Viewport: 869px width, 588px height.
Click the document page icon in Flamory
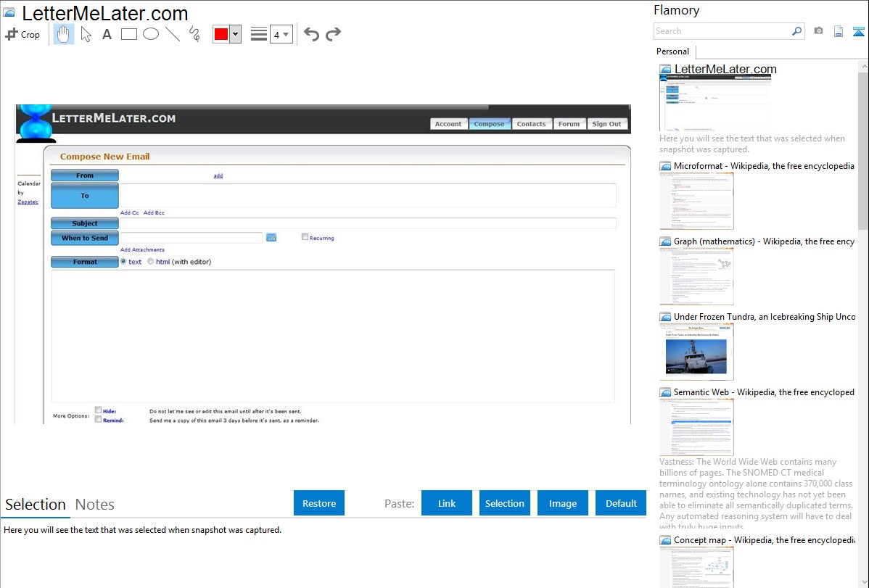pos(839,31)
